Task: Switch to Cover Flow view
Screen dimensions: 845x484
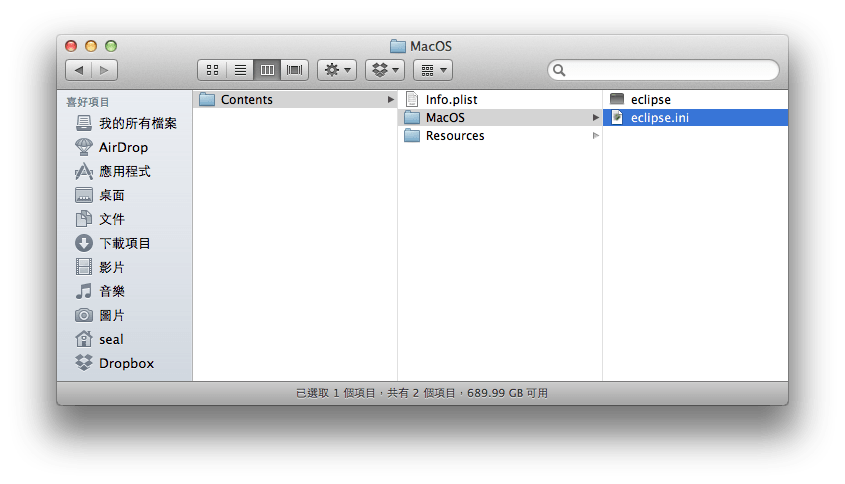Action: (295, 70)
